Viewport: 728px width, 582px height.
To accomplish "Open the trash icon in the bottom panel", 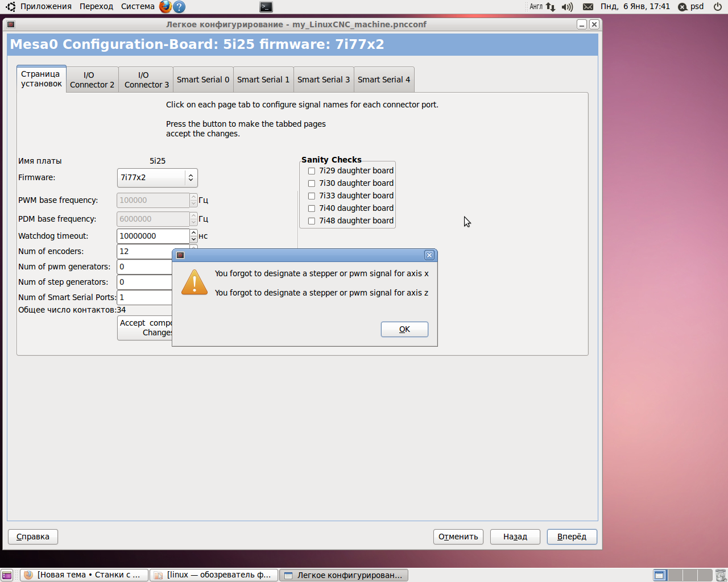I will [721, 575].
